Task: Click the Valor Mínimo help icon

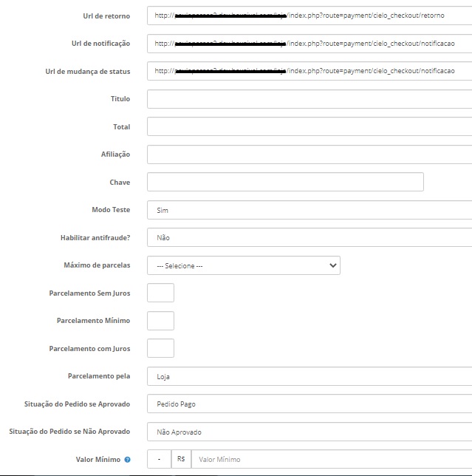Action: click(x=128, y=460)
